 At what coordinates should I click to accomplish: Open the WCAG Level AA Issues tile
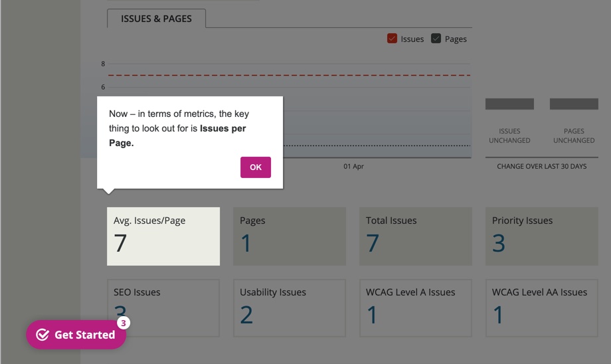(542, 308)
